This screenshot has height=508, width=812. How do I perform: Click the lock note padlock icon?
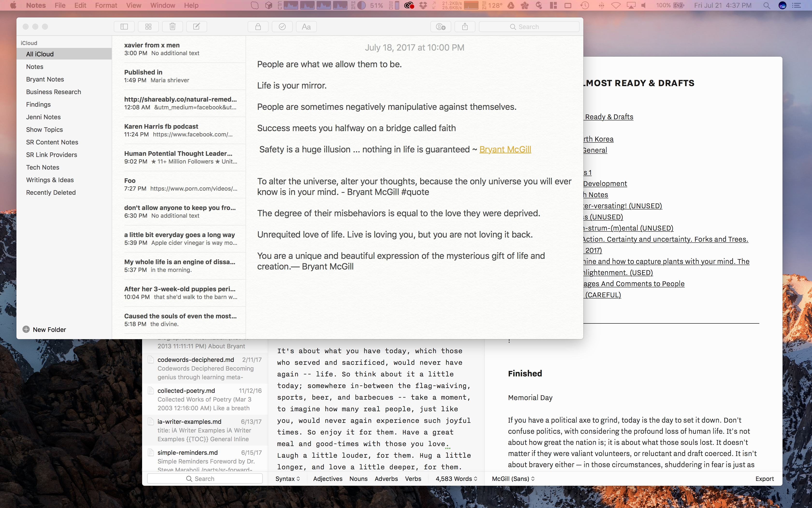click(x=258, y=27)
